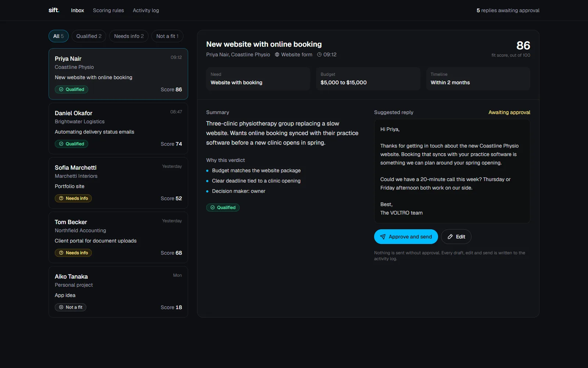The height and width of the screenshot is (368, 588).
Task: Click Score 74 on Daniel Okafor card
Action: [171, 144]
